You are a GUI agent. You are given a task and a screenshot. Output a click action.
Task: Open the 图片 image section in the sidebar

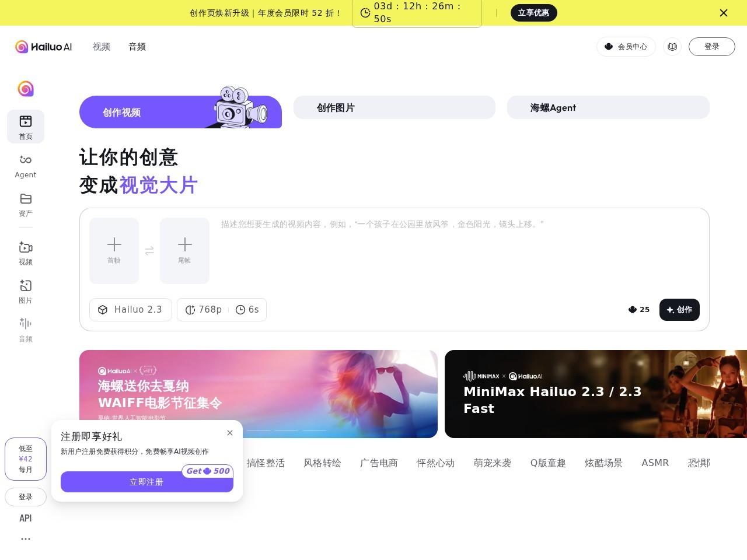pyautogui.click(x=26, y=290)
